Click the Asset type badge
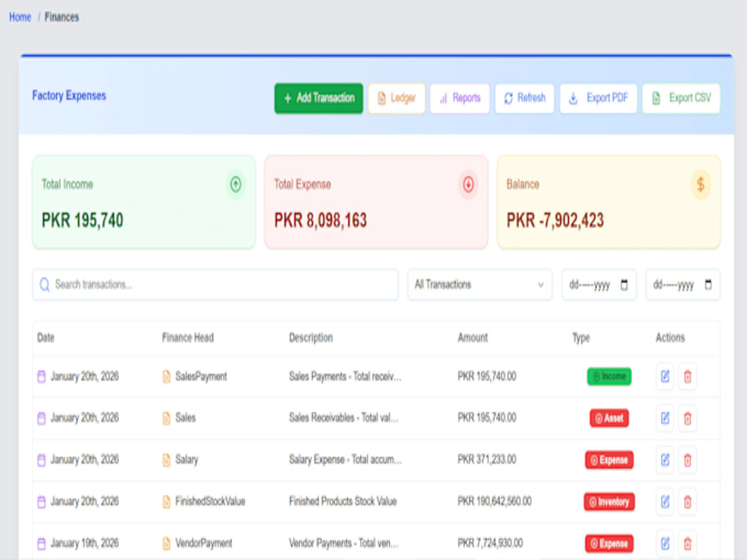The image size is (747, 560). (x=609, y=418)
